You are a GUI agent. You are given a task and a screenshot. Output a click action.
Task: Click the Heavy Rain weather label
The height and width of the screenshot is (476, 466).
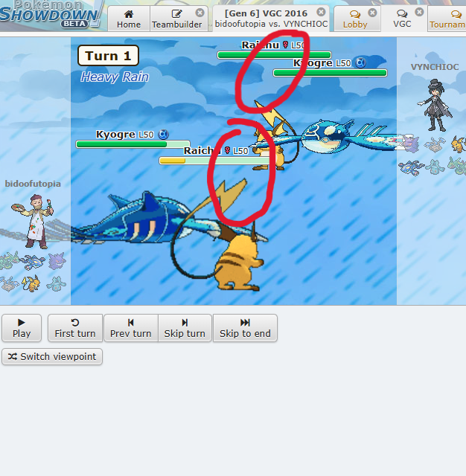115,77
